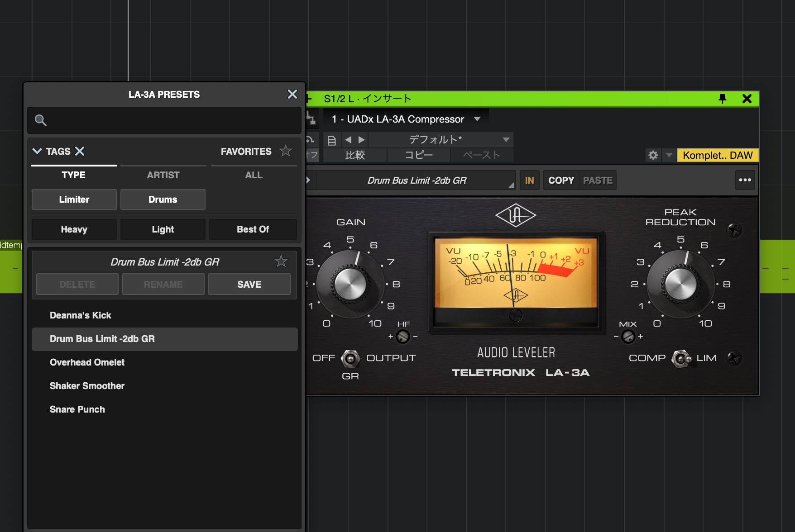Viewport: 795px width, 532px height.
Task: Open the preset list via the document icon
Action: 332,140
